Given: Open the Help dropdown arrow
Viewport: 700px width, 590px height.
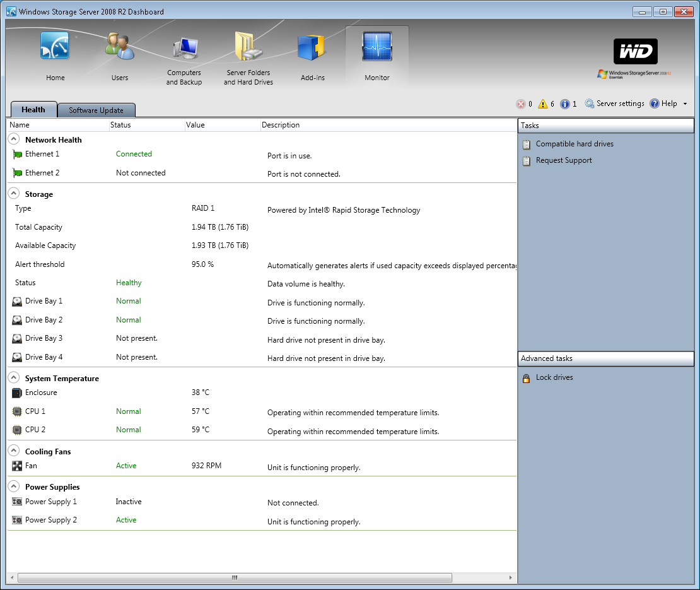Looking at the screenshot, I should tap(685, 104).
